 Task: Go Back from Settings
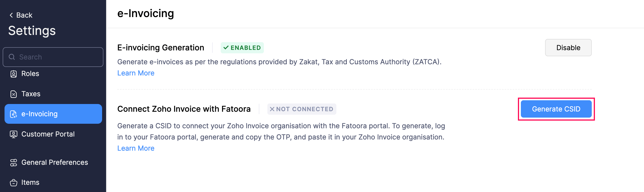click(24, 15)
